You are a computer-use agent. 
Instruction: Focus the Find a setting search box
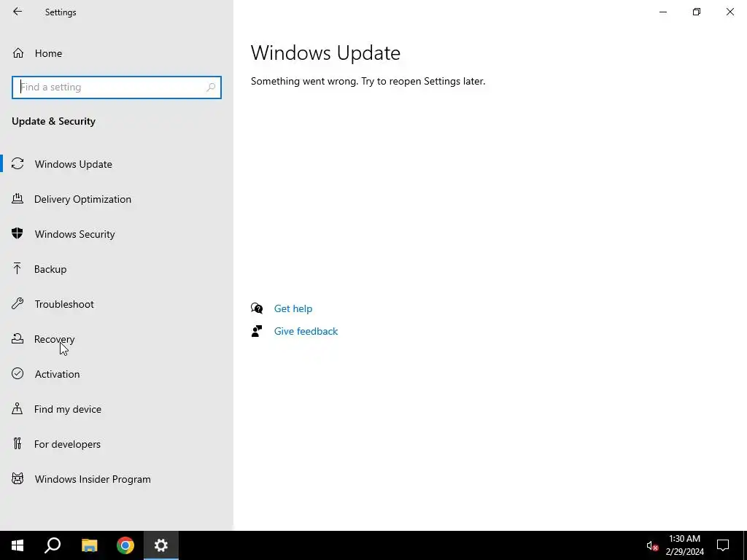click(x=116, y=87)
